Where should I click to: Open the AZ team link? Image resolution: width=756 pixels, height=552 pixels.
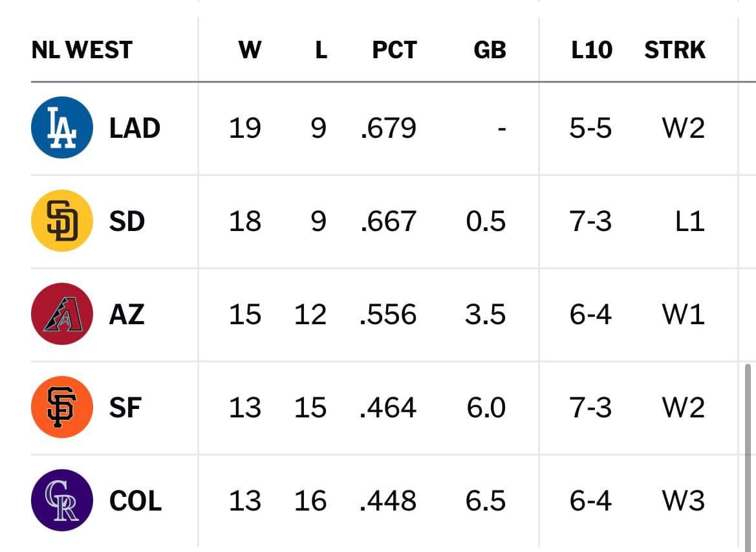126,315
